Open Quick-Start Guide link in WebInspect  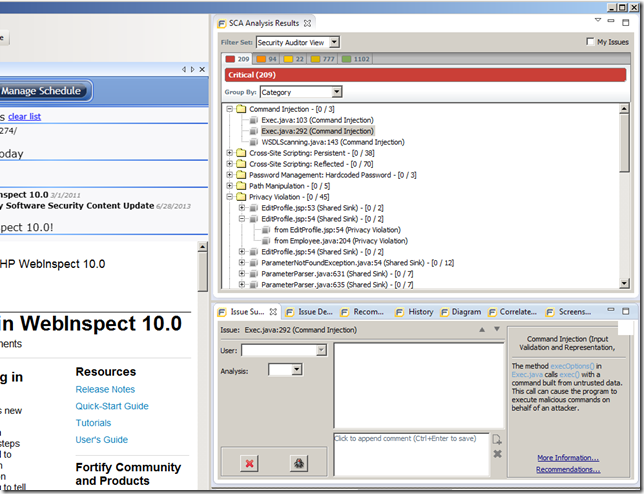point(112,406)
